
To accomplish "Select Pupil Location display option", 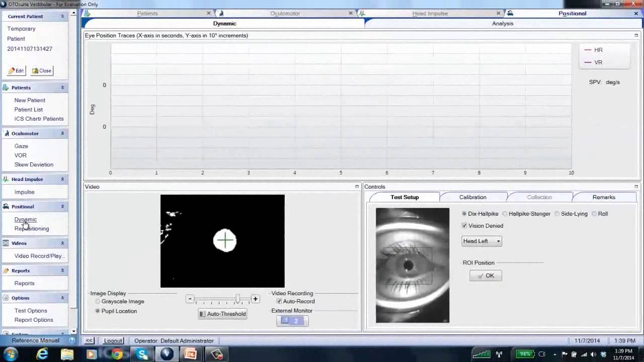I will tap(98, 311).
